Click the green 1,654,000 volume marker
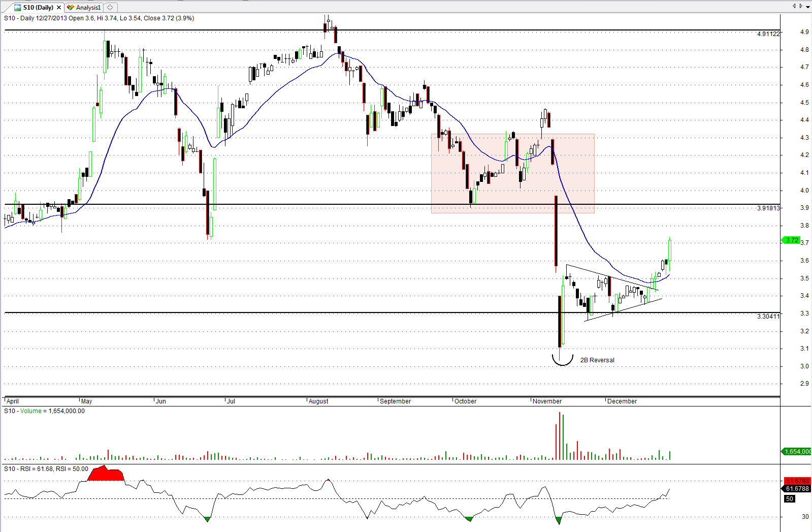The image size is (812, 532). [x=797, y=452]
